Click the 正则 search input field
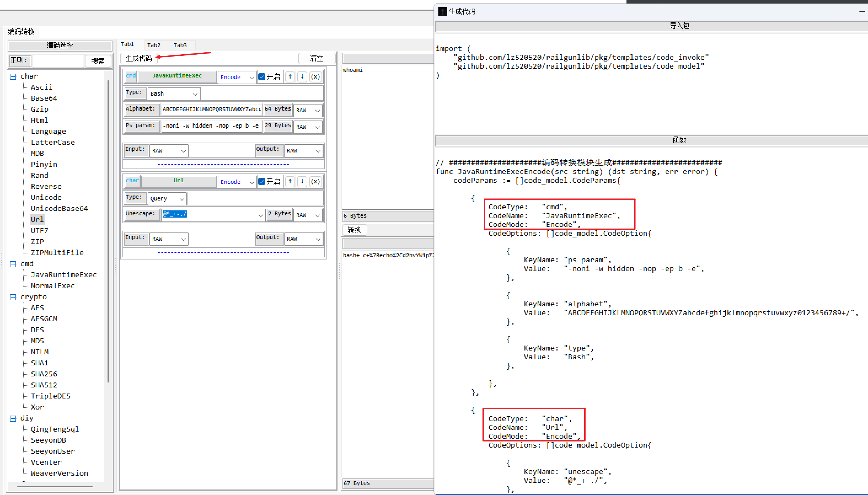Viewport: 868px width, 495px height. [58, 61]
